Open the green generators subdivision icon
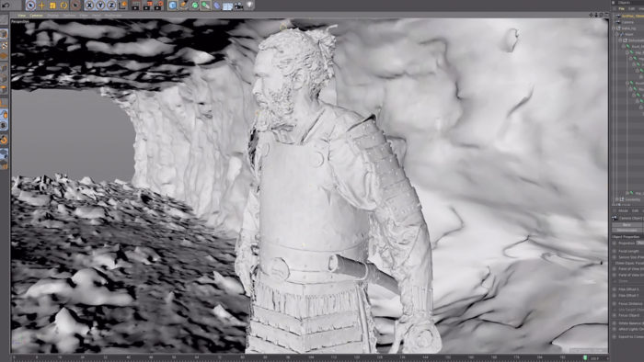644x362 pixels. click(195, 6)
